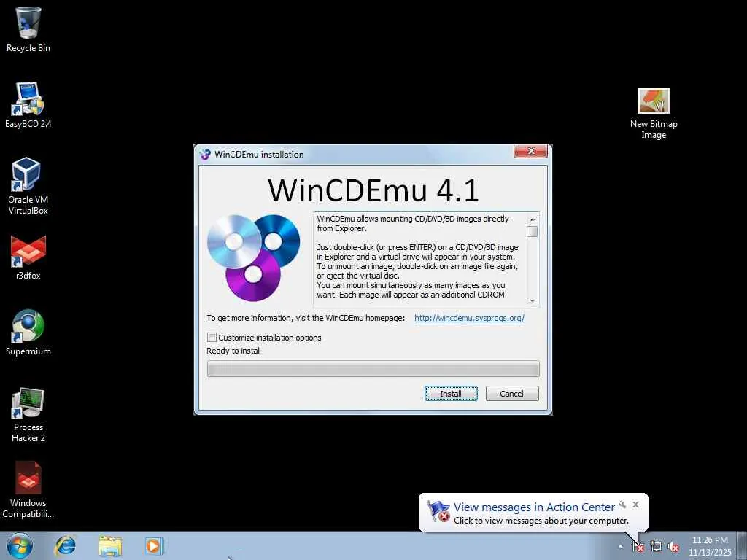Open the Recycle Bin desktop icon
Image resolution: width=747 pixels, height=560 pixels.
pos(28,29)
